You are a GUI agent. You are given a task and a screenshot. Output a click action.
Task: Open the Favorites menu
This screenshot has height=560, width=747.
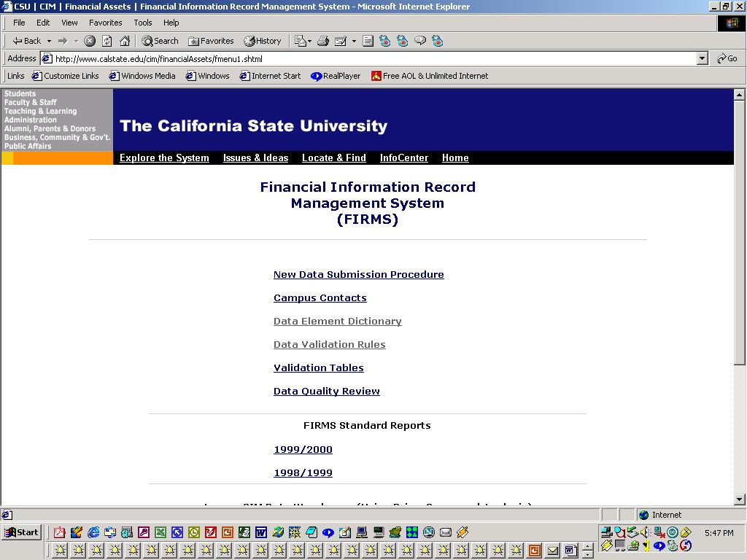coord(106,23)
